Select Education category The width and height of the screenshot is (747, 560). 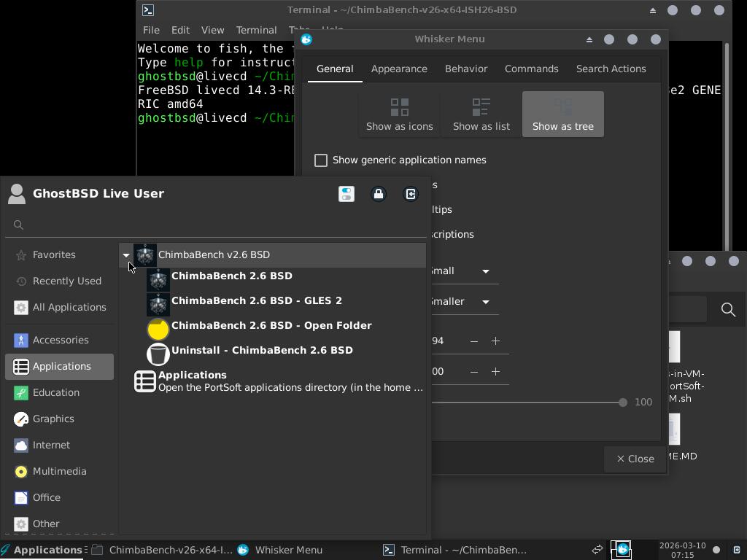(60, 392)
